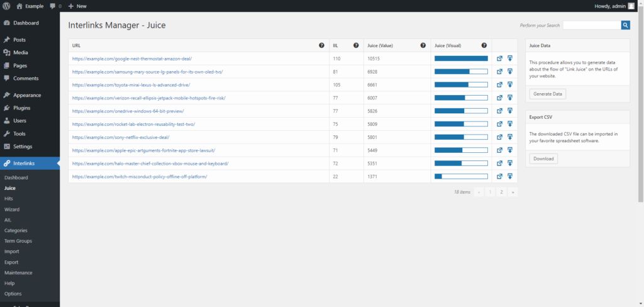Open the Hits submenu item
Viewport: 644px width, 307px height.
[x=9, y=199]
